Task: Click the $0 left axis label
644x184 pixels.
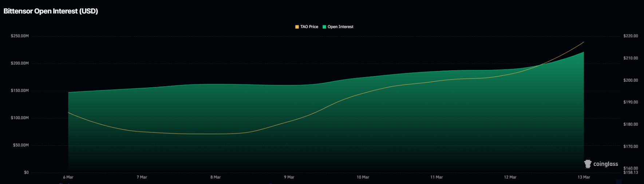Action: [x=26, y=172]
